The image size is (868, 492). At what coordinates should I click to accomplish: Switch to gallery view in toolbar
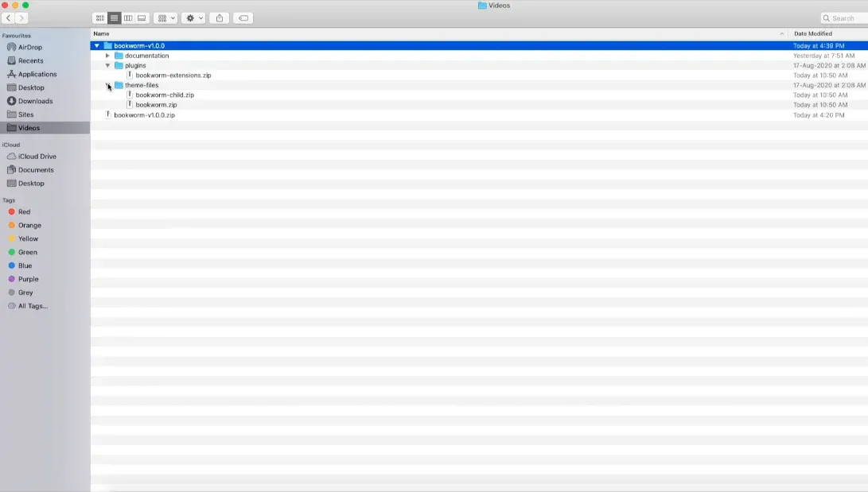pos(142,18)
